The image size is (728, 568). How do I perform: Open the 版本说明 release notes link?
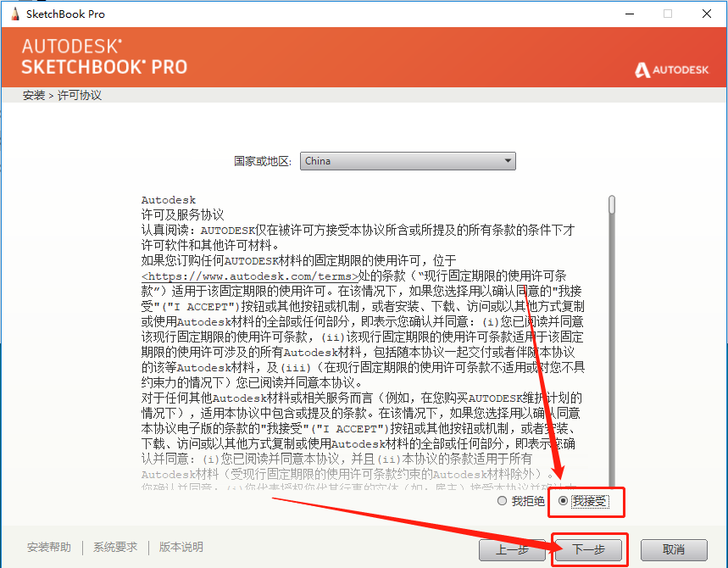[x=181, y=548]
